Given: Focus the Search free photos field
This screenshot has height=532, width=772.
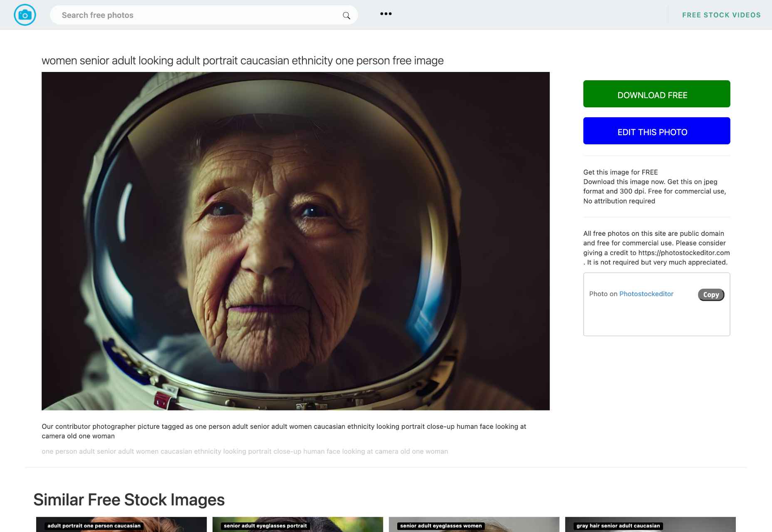Looking at the screenshot, I should point(204,15).
